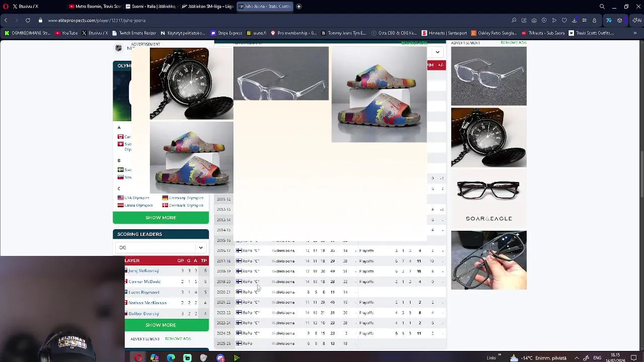Expand the dropdown above the stats table

point(437,52)
